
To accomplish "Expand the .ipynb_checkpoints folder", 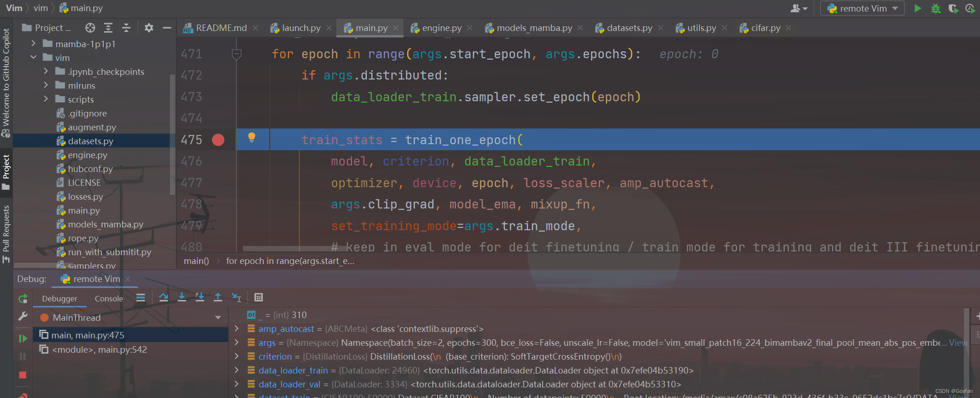I will (46, 71).
